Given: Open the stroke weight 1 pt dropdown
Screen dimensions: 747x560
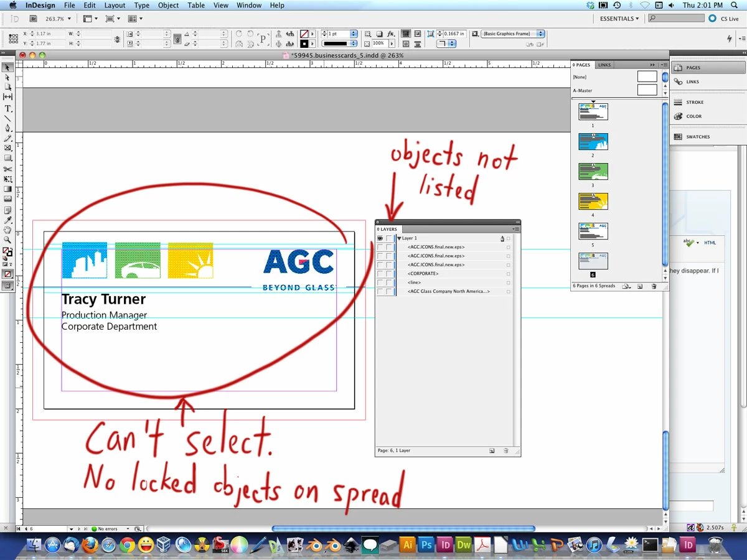Looking at the screenshot, I should (x=354, y=34).
